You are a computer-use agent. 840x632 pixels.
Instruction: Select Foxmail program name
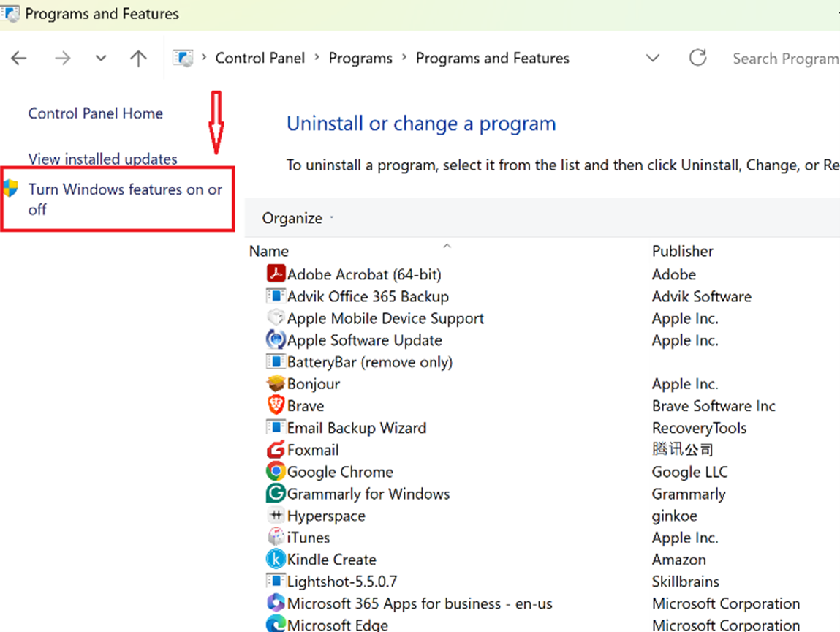pos(313,450)
